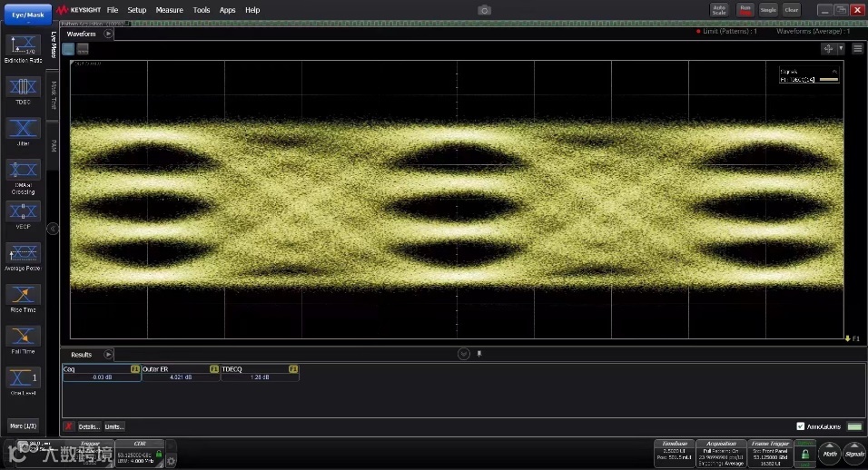Select the Ceq result cell

102,373
